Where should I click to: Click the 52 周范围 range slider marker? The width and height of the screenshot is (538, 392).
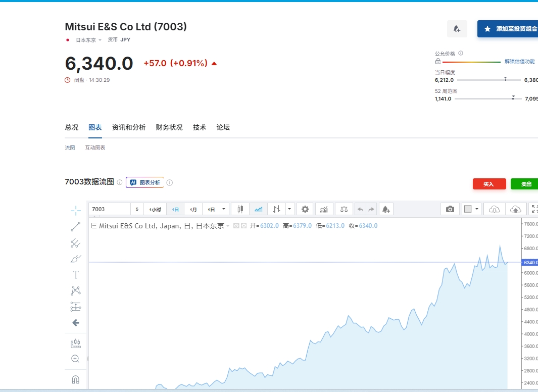(513, 97)
